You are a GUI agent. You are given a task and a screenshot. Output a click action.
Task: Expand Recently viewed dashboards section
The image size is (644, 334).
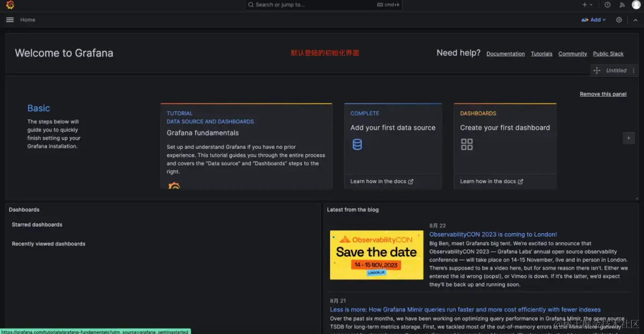[48, 244]
